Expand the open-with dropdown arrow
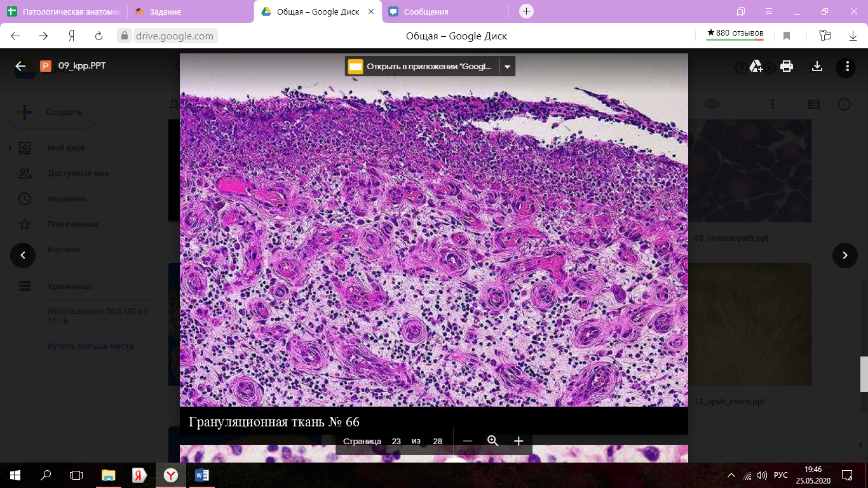 click(x=507, y=66)
